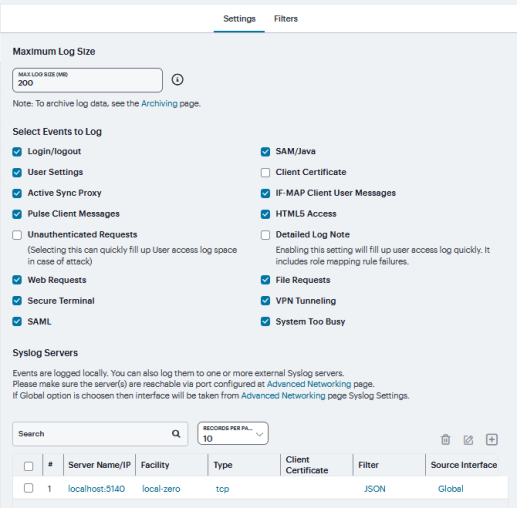Open the Records Per Page dropdown
Image resolution: width=517 pixels, height=508 pixels.
pyautogui.click(x=233, y=433)
